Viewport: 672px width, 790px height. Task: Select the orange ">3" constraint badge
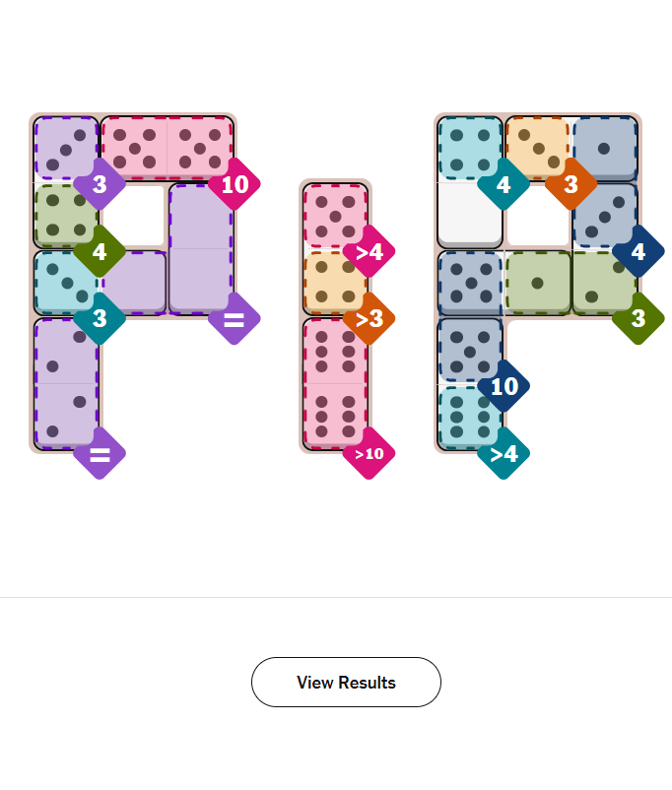(x=369, y=318)
